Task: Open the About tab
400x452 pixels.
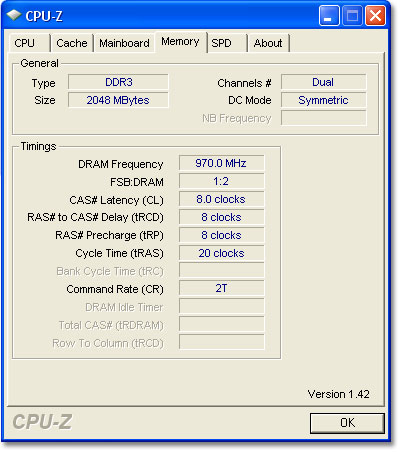Action: click(268, 43)
